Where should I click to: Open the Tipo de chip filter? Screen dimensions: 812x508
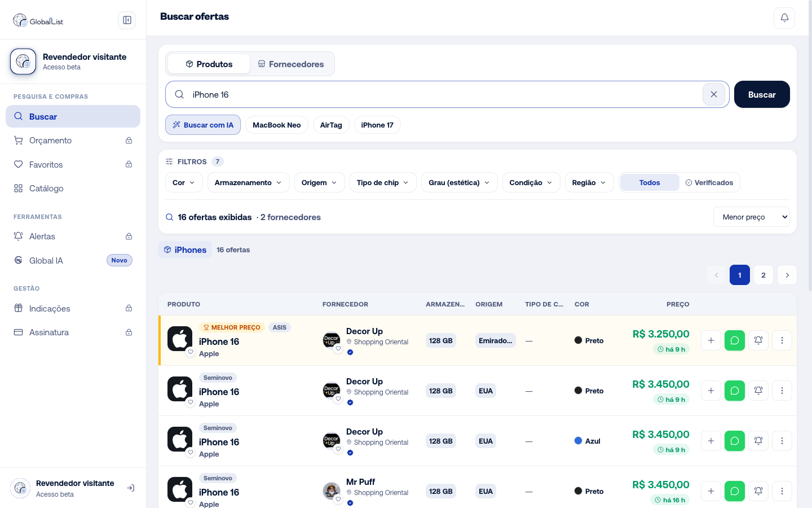coord(383,182)
